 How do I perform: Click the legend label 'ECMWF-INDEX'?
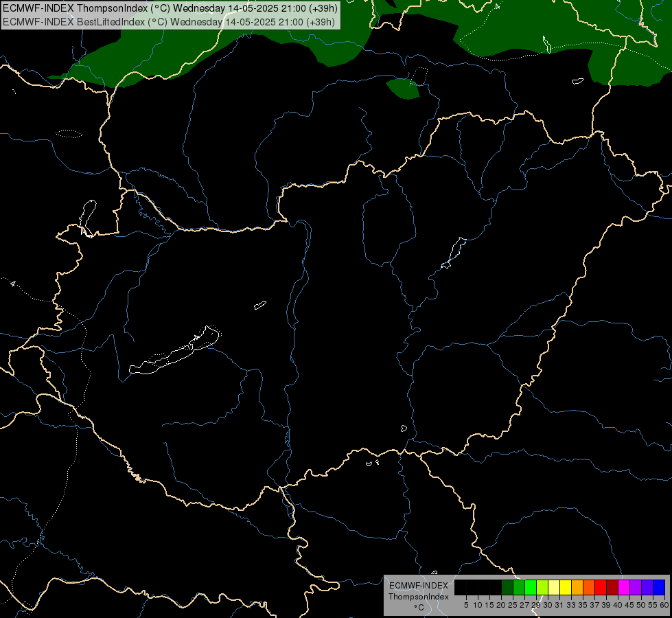pos(419,586)
